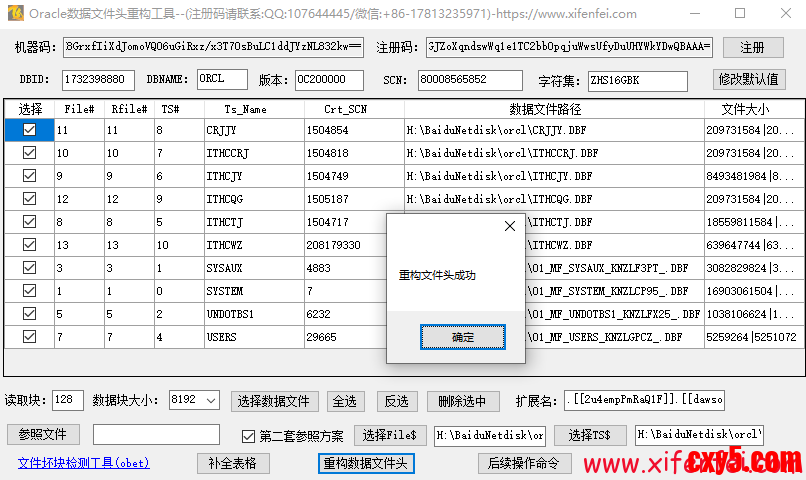This screenshot has width=806, height=480.
Task: Click the 删除选中 button
Action: (x=463, y=401)
